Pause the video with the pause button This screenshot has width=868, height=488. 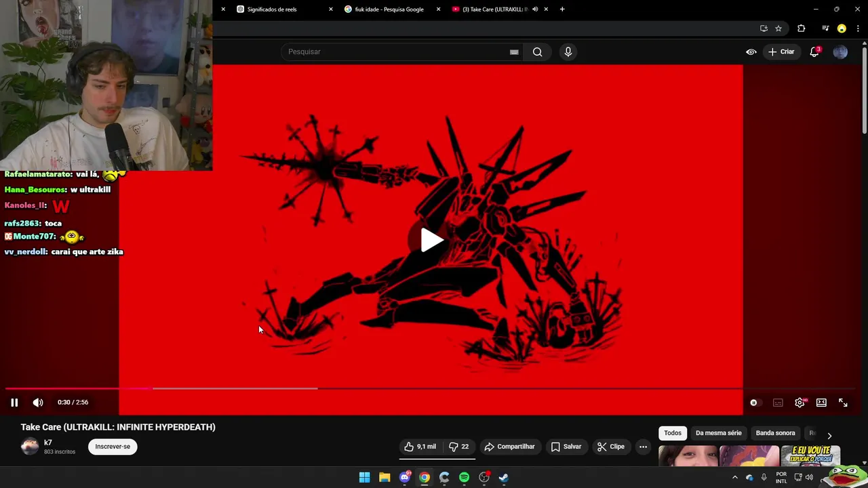[x=14, y=403]
